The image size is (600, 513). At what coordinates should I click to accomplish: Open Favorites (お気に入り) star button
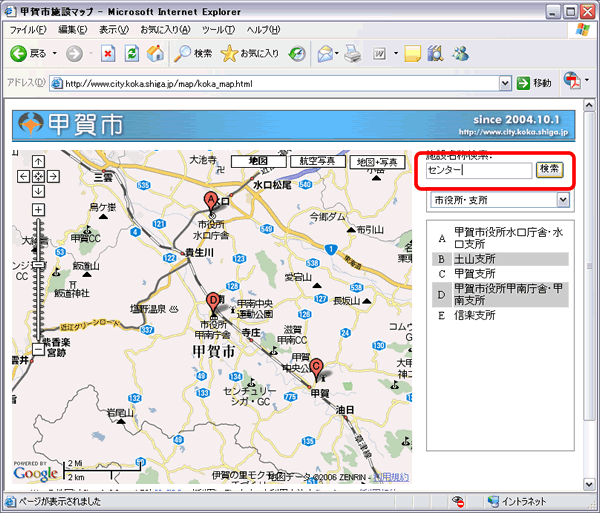(x=250, y=54)
